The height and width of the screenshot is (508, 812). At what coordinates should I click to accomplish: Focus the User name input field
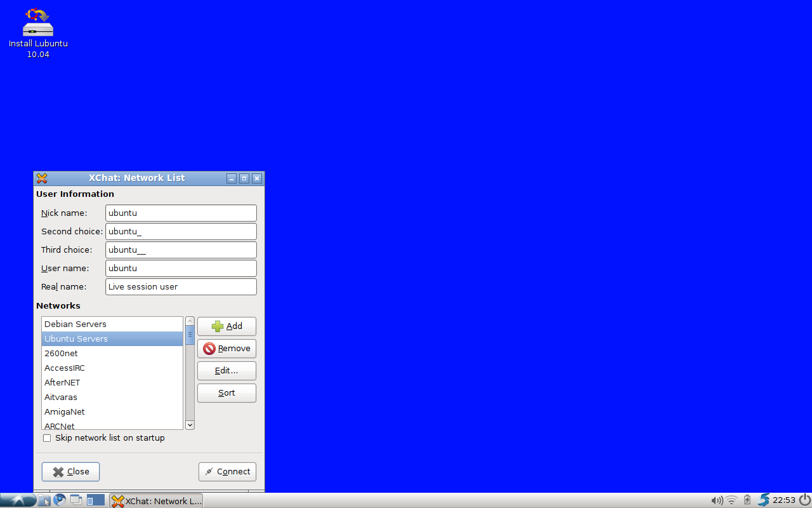point(181,269)
